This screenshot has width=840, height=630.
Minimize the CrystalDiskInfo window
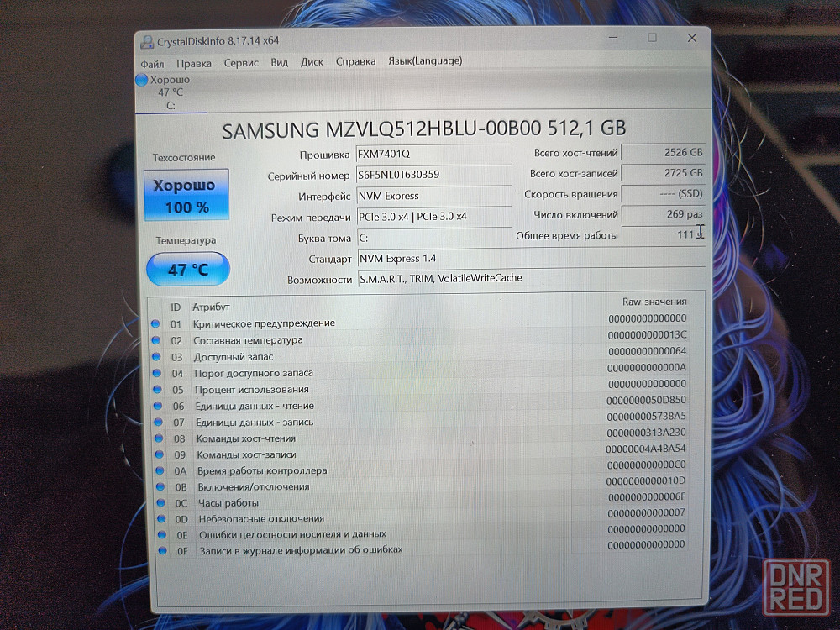(613, 38)
